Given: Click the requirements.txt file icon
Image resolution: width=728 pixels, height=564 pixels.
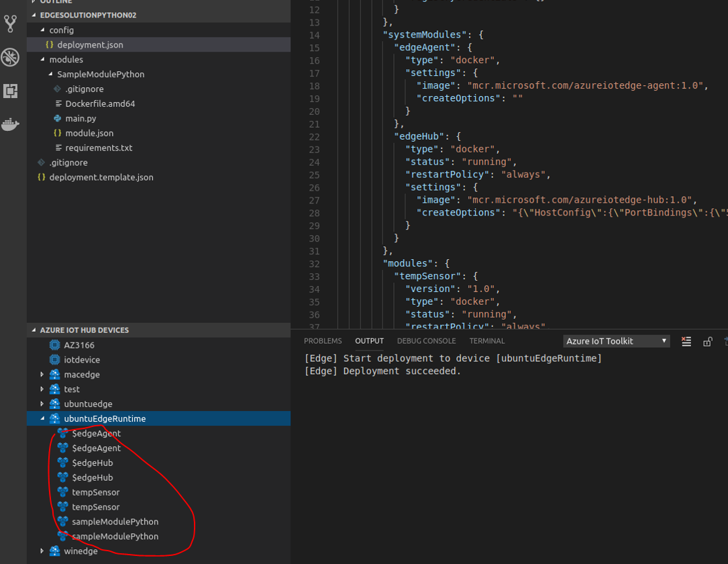Looking at the screenshot, I should [58, 148].
